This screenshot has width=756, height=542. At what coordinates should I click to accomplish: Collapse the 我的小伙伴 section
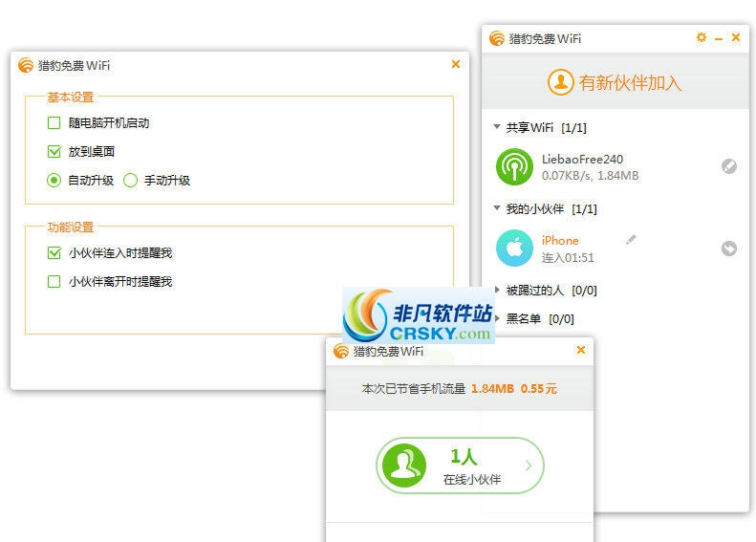(x=497, y=207)
